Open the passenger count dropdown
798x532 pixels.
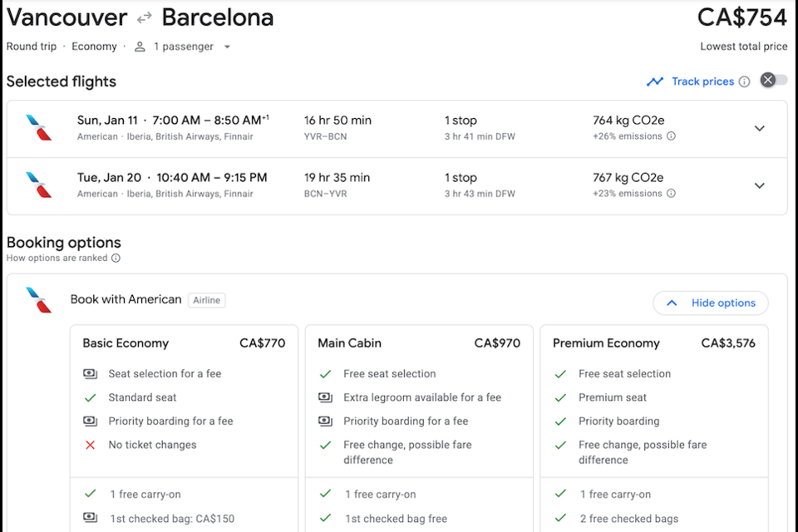[227, 47]
